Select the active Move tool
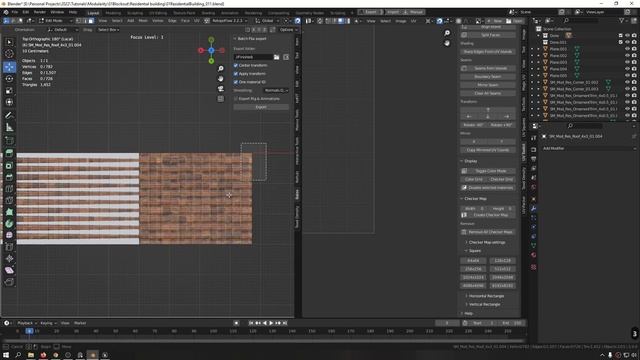The image size is (640, 360). pyautogui.click(x=9, y=67)
